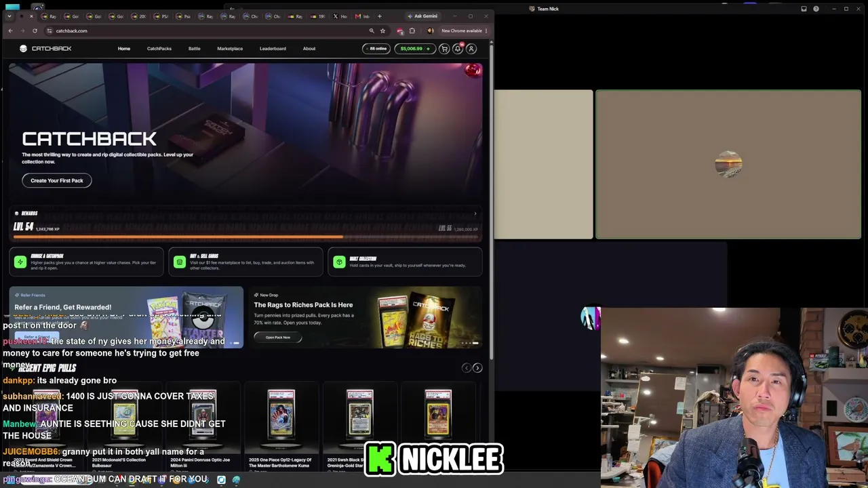
Task: Switch to the Gmail Inbox browser tab
Action: [363, 16]
